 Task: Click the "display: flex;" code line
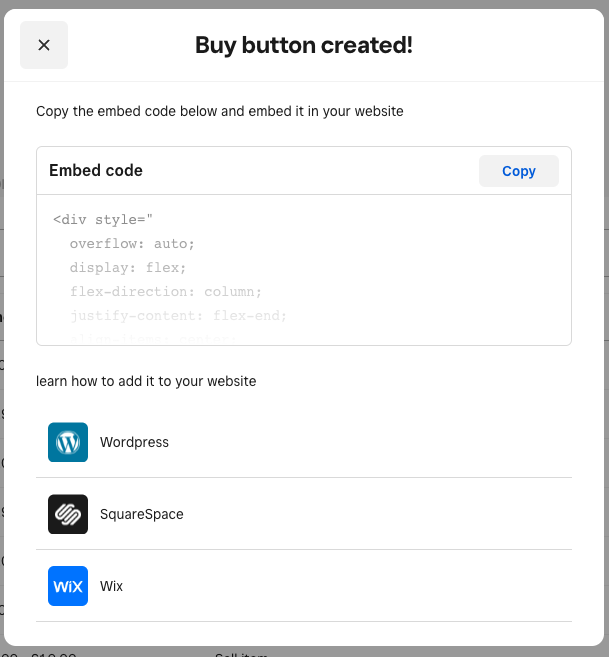tap(128, 268)
